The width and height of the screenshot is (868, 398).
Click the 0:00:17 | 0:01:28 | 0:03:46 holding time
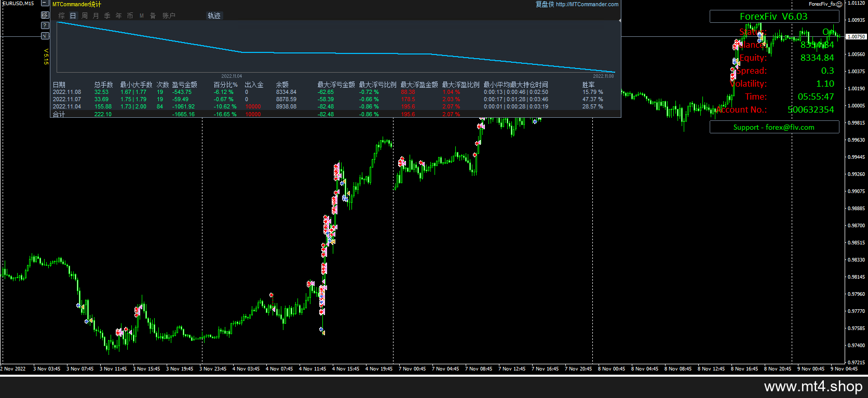click(516, 99)
